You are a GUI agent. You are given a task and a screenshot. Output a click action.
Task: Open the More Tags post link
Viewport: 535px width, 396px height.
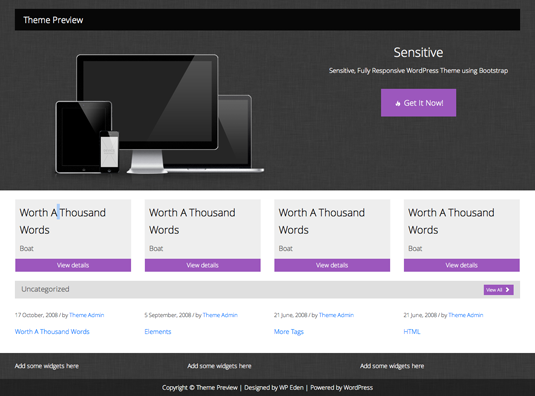pos(289,332)
